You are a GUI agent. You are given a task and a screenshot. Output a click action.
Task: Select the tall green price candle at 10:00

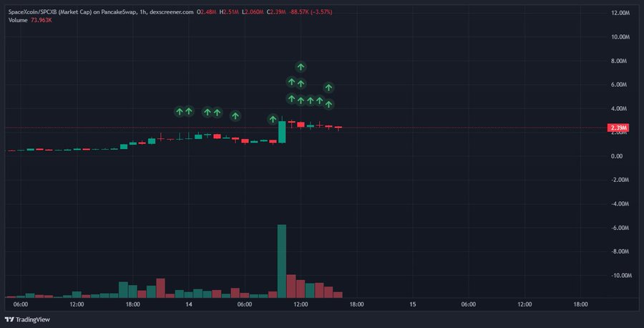(x=282, y=132)
